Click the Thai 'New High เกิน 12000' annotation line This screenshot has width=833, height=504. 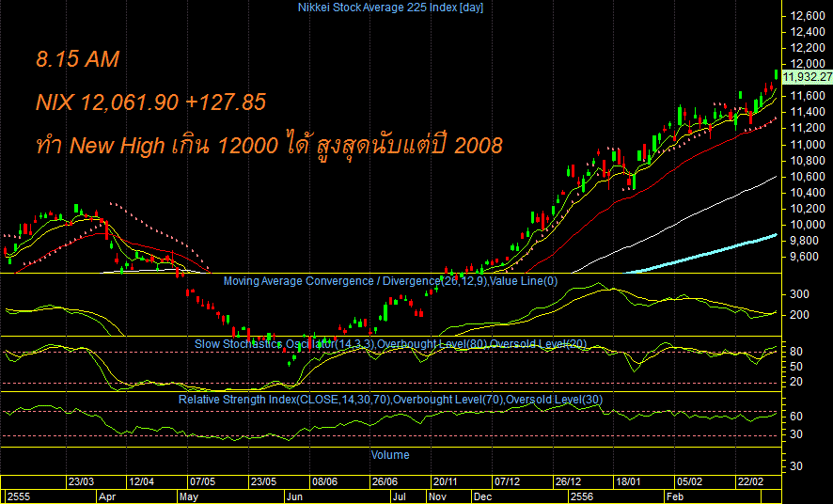tap(269, 144)
